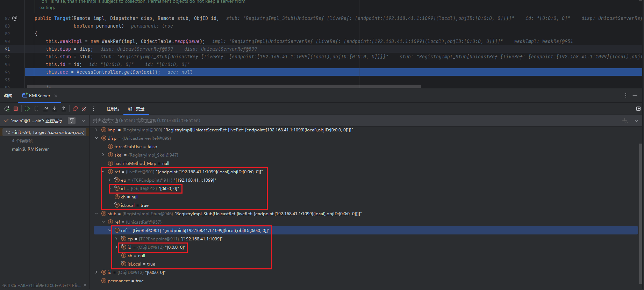The height and width of the screenshot is (290, 644).
Task: Collapse the disp variable node
Action: tap(97, 138)
